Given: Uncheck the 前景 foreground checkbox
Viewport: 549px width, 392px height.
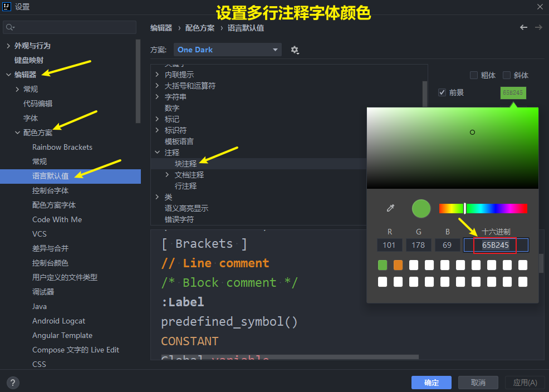Looking at the screenshot, I should (x=442, y=92).
